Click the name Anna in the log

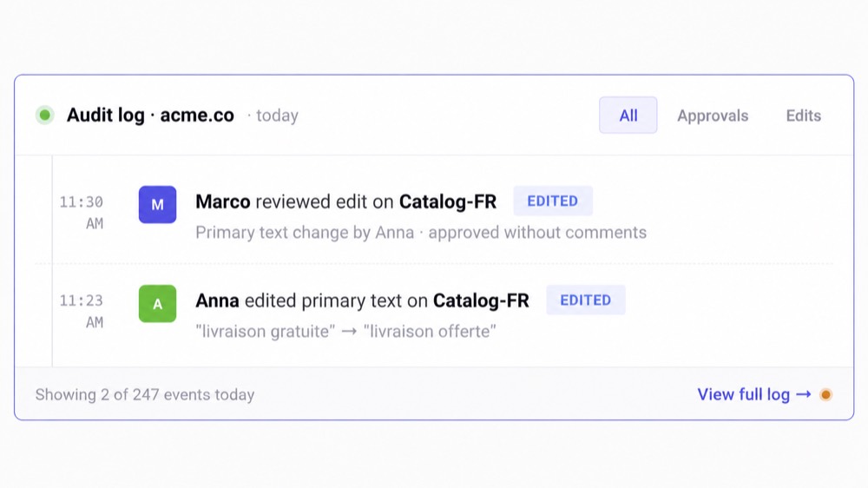[x=218, y=300]
